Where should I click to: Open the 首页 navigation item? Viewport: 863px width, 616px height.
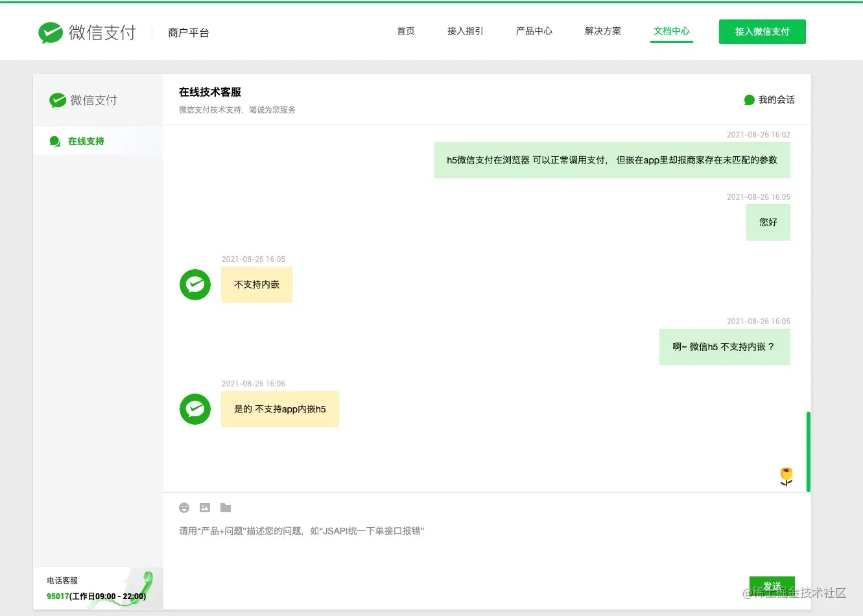point(406,31)
